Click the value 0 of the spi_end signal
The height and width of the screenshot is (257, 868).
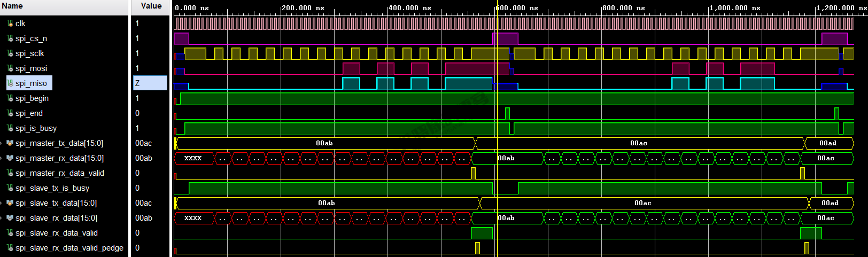[138, 113]
